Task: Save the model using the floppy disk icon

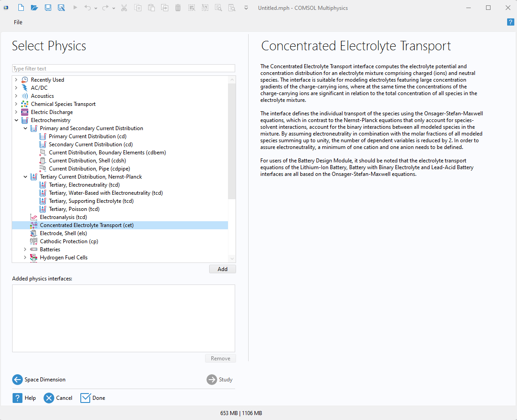Action: pyautogui.click(x=48, y=8)
